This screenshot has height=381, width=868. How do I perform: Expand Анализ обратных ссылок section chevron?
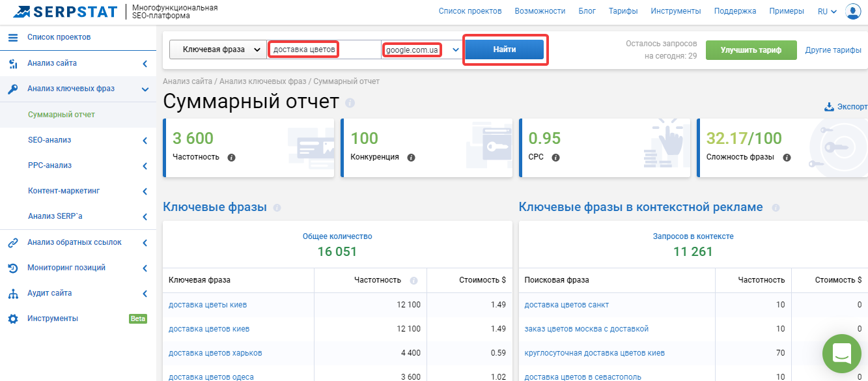pos(145,243)
